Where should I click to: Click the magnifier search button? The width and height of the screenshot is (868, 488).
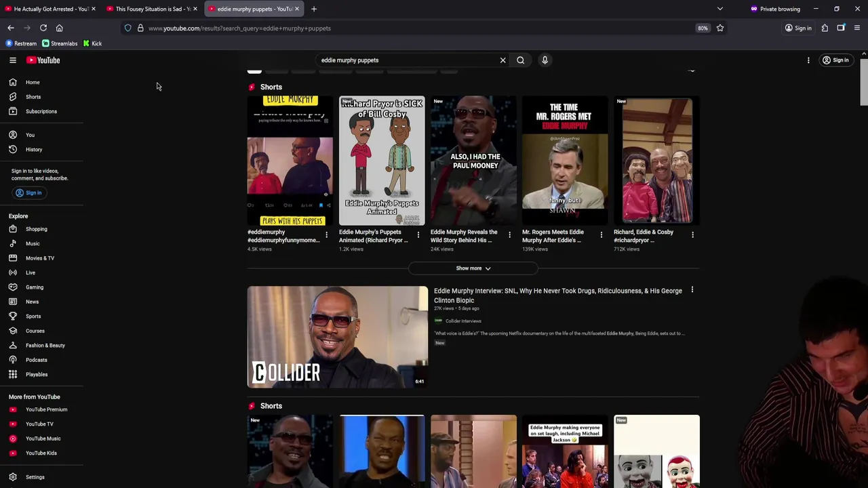pos(520,60)
